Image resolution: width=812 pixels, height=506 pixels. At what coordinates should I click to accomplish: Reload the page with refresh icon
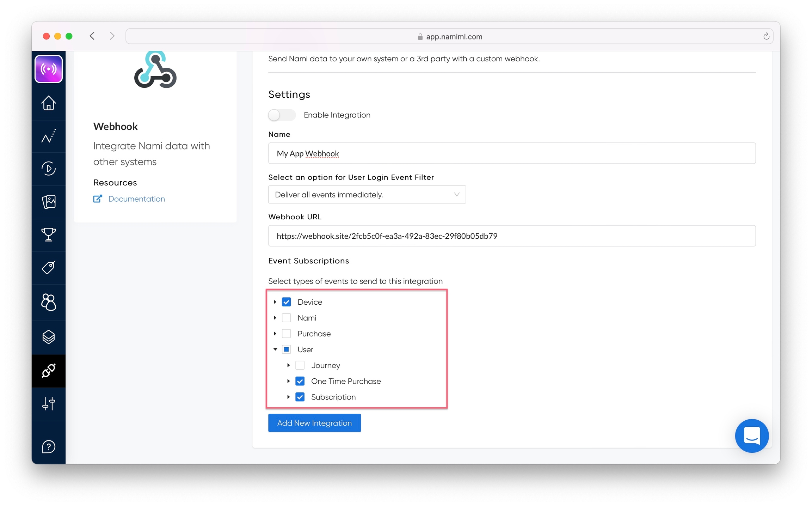pyautogui.click(x=766, y=36)
